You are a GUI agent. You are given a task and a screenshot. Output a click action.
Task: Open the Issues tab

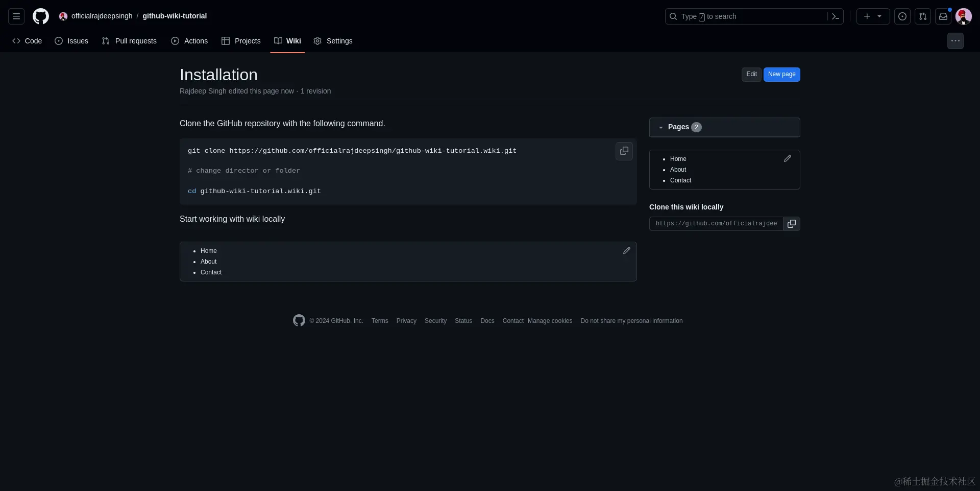(x=71, y=41)
